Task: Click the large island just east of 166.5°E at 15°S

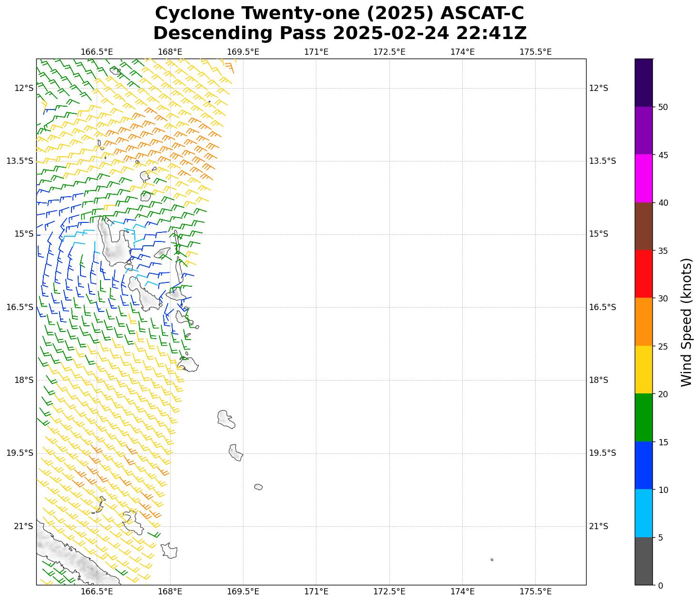Action: (x=113, y=244)
